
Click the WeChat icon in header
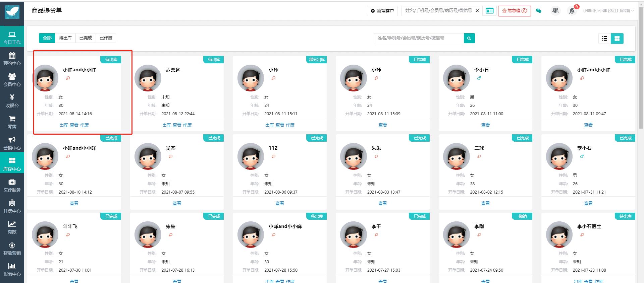(x=539, y=11)
